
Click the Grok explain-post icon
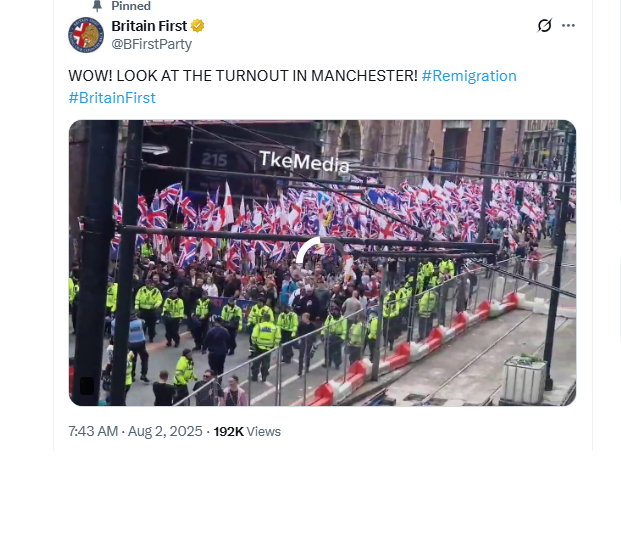(545, 25)
